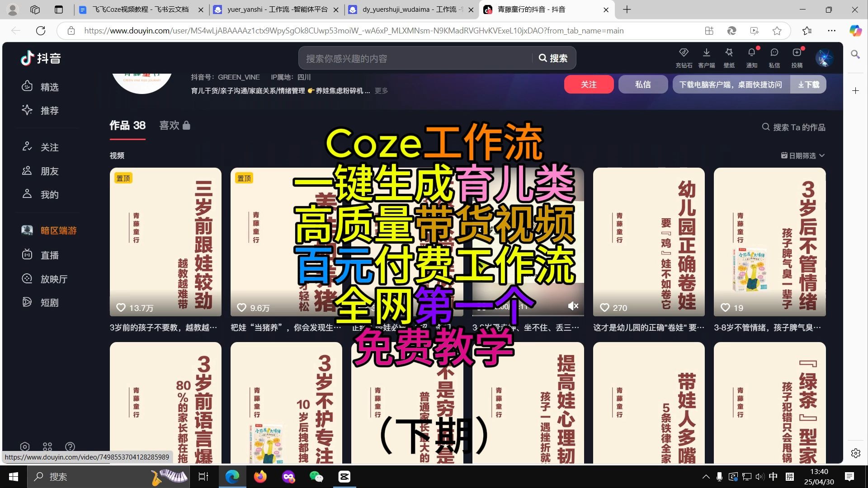Open 关注 in the left sidebar
The width and height of the screenshot is (868, 488).
41,147
